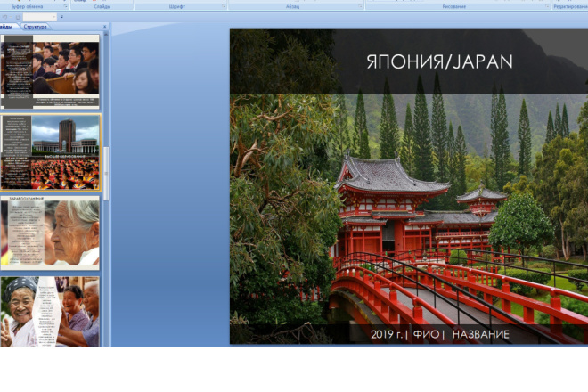Select the smiling elderly women slide thumbnail

pyautogui.click(x=50, y=311)
